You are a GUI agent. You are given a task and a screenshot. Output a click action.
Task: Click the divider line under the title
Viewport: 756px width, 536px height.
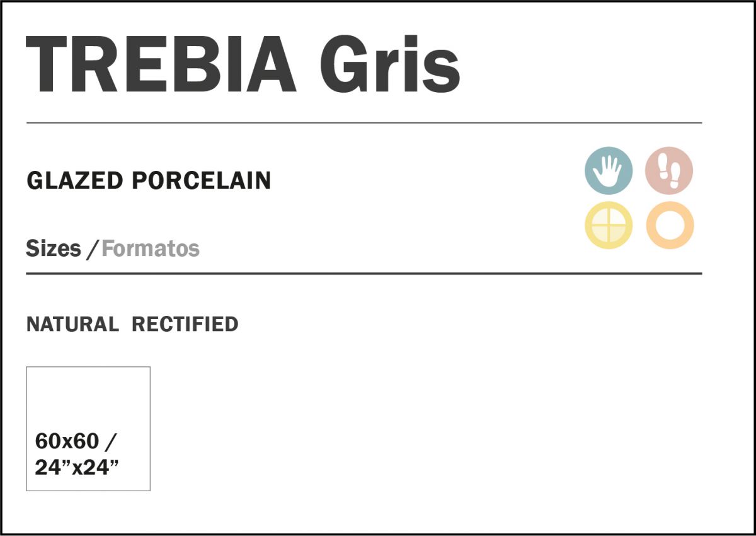click(364, 122)
